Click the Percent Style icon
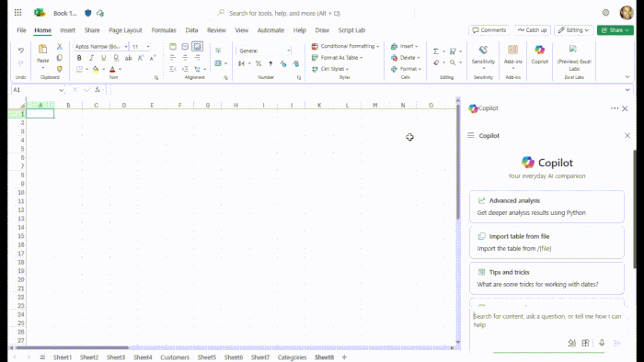 259,63
